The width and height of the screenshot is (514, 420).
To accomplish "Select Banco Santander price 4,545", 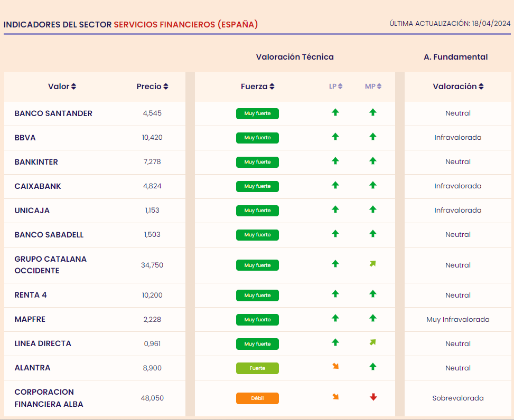I will pyautogui.click(x=152, y=113).
